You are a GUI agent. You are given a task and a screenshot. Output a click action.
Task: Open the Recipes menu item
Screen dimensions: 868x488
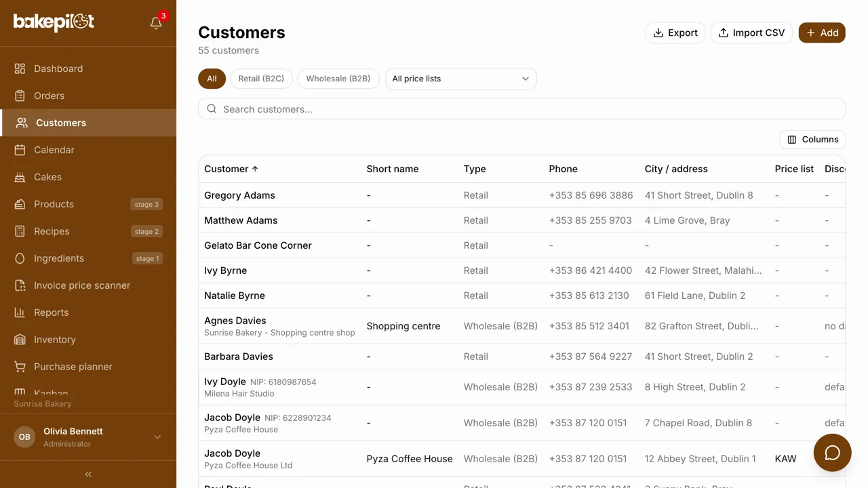(88, 231)
